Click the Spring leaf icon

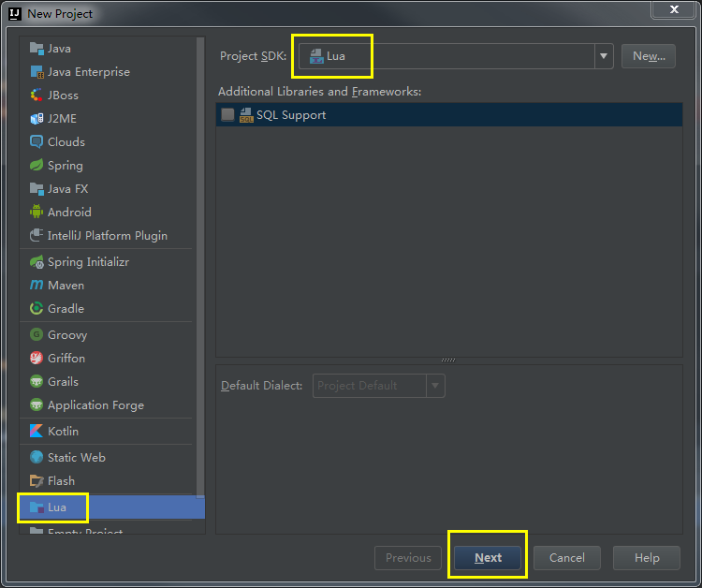[x=37, y=165]
